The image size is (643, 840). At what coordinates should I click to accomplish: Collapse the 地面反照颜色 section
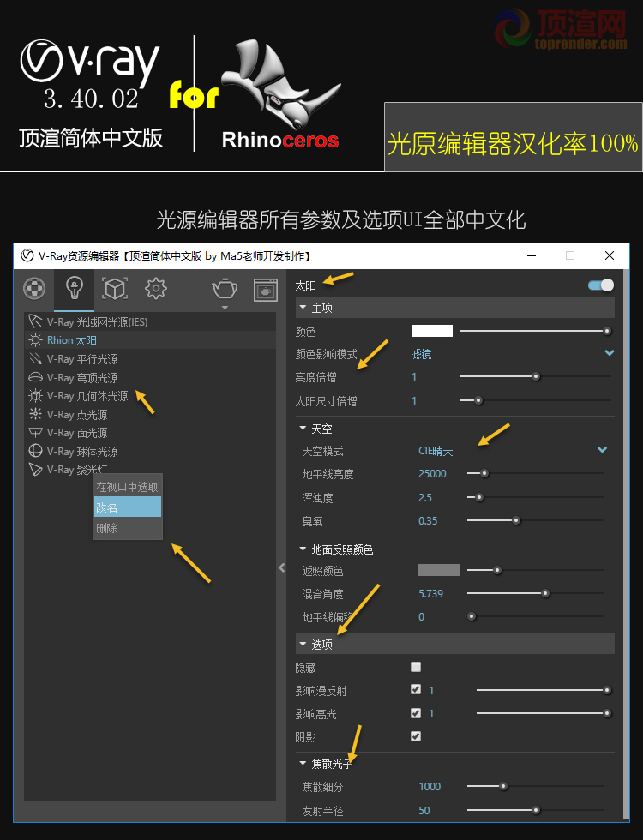click(x=302, y=549)
